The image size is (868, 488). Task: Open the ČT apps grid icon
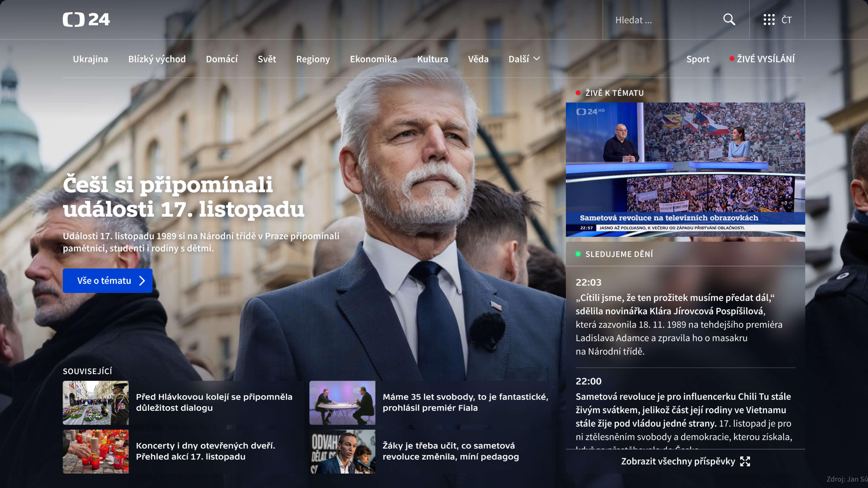(x=769, y=19)
